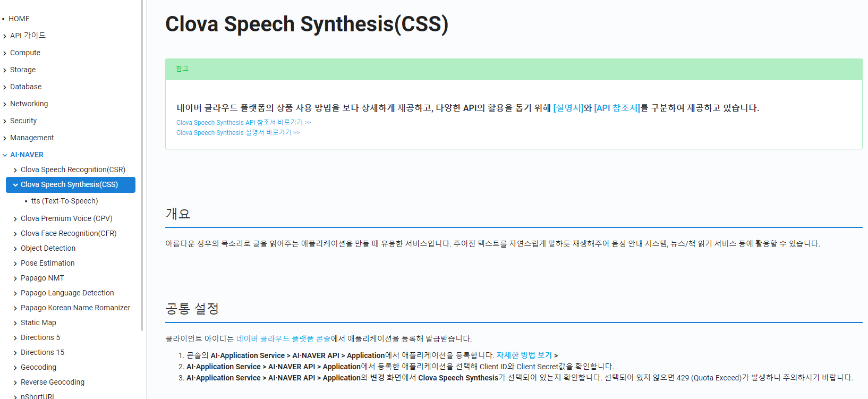Open tts (Text-To-Speech) sub-item
Image resolution: width=868 pixels, height=399 pixels.
click(64, 201)
